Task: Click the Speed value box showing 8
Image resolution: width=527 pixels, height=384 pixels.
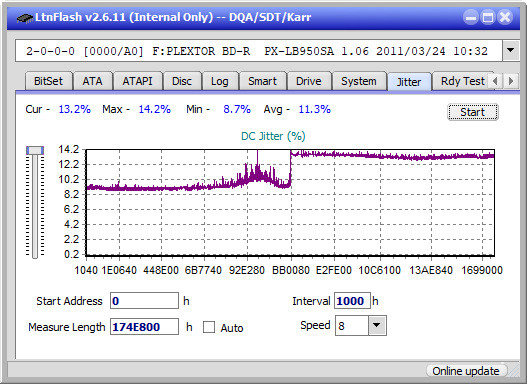Action: [x=352, y=325]
